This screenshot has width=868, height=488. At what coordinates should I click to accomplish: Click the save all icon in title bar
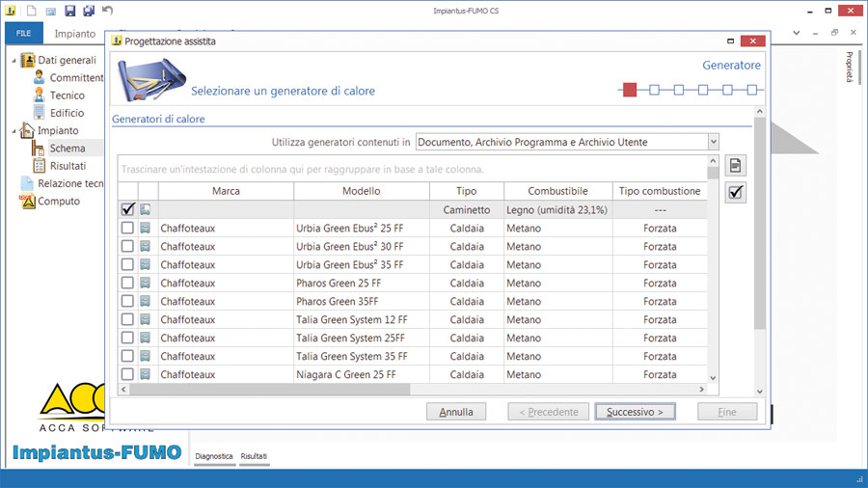(89, 11)
